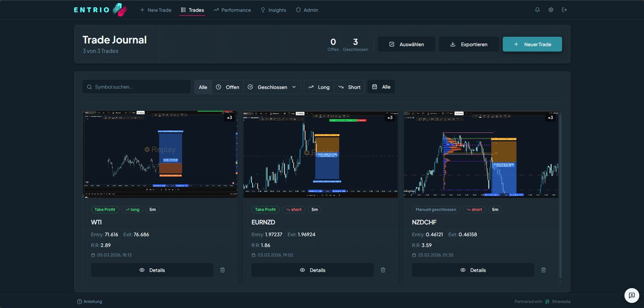Click the date 05.03.2026, 18:13
The width and height of the screenshot is (644, 308).
(114, 255)
